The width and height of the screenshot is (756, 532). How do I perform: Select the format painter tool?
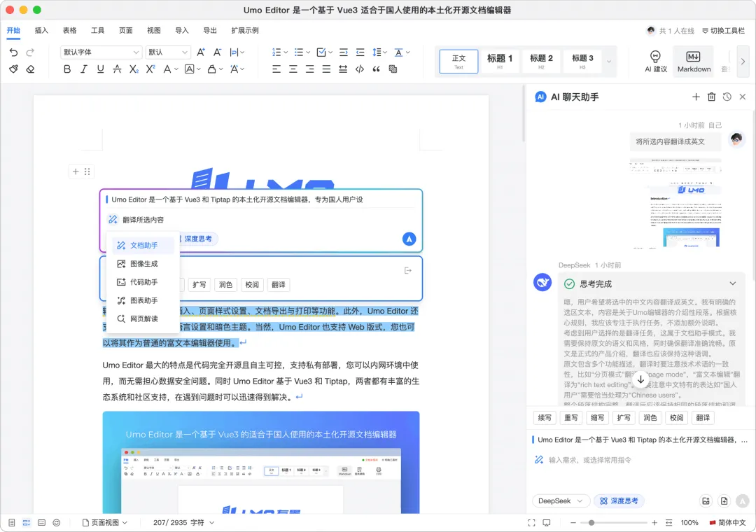[x=13, y=69]
